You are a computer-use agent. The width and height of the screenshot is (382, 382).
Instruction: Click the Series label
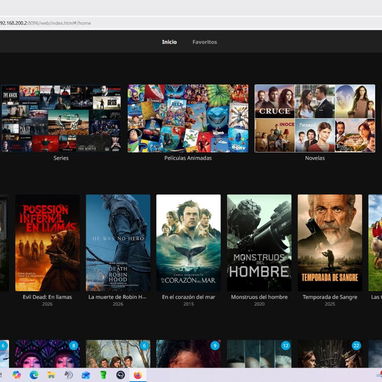(x=61, y=158)
